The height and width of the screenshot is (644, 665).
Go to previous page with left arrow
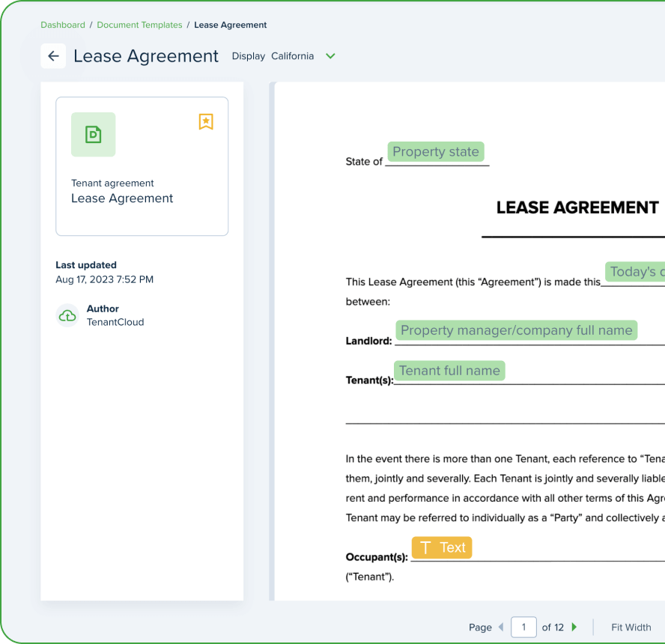pyautogui.click(x=501, y=627)
